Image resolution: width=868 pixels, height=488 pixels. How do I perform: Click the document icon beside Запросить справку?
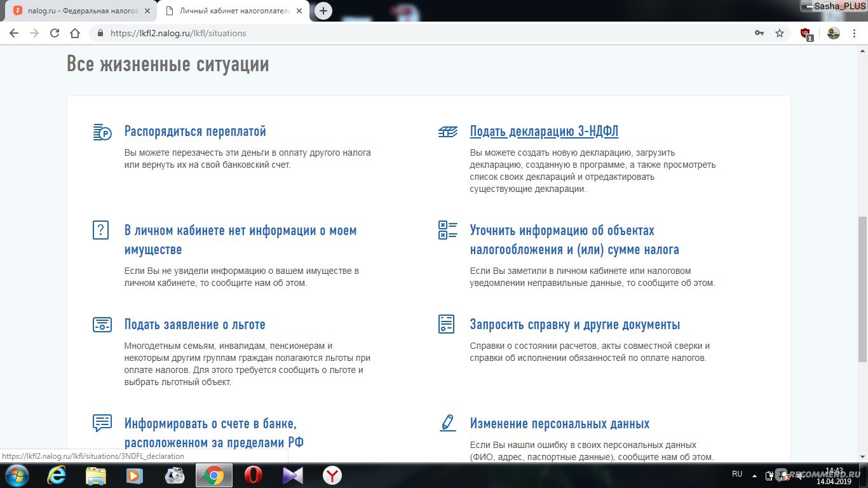click(x=447, y=324)
